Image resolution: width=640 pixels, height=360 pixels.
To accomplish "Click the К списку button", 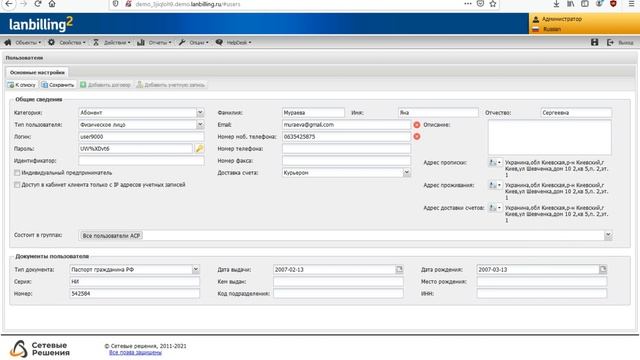I will [22, 85].
